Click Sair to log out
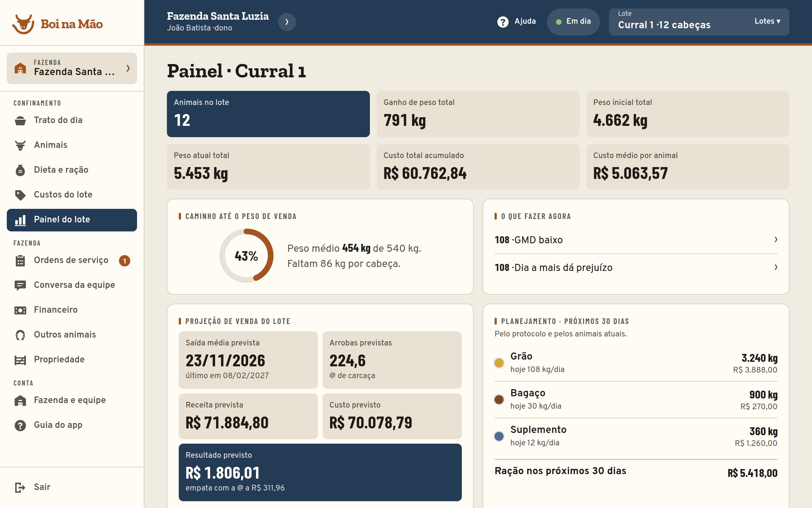Image resolution: width=812 pixels, height=508 pixels. click(x=72, y=487)
